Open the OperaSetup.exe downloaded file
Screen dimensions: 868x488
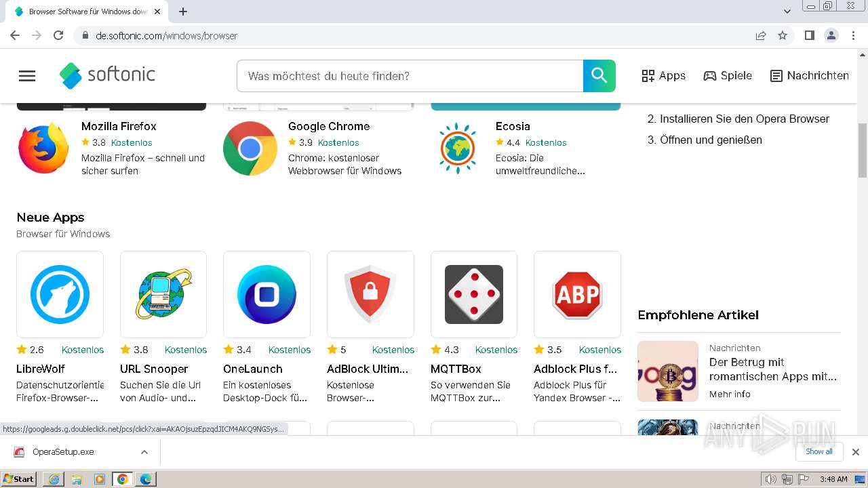63,452
